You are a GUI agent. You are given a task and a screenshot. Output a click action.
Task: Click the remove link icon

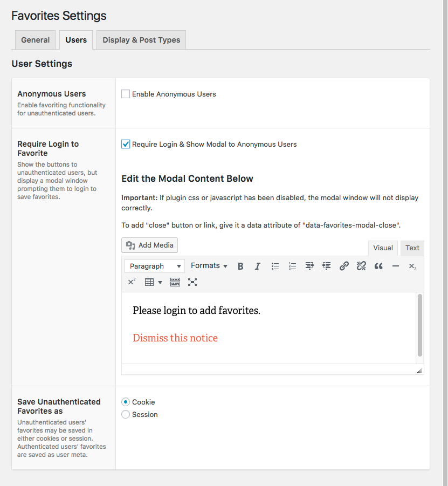pyautogui.click(x=361, y=266)
